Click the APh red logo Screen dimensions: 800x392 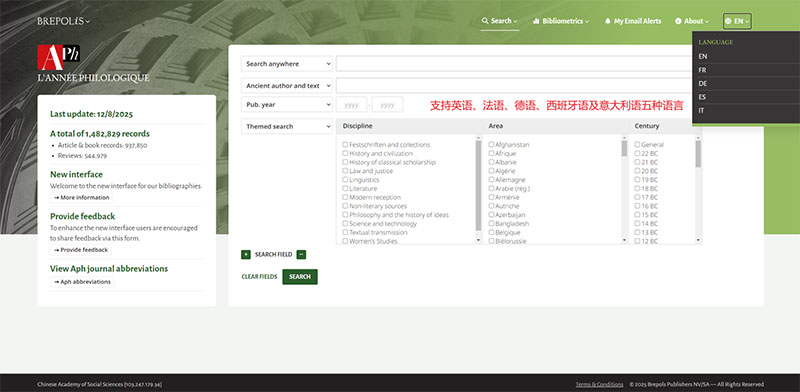coord(58,57)
